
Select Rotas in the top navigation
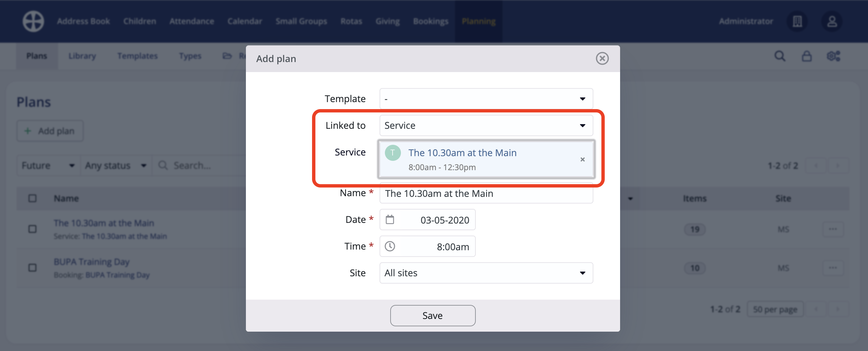[x=351, y=21]
